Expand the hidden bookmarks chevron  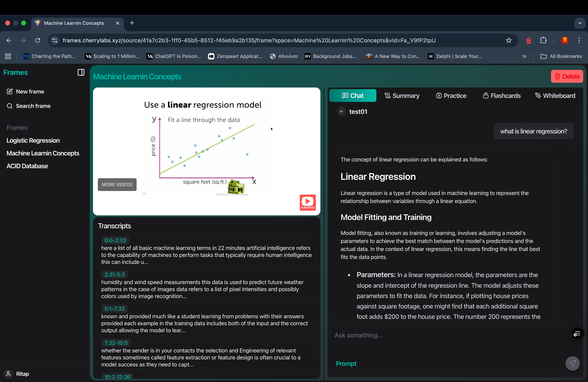524,56
